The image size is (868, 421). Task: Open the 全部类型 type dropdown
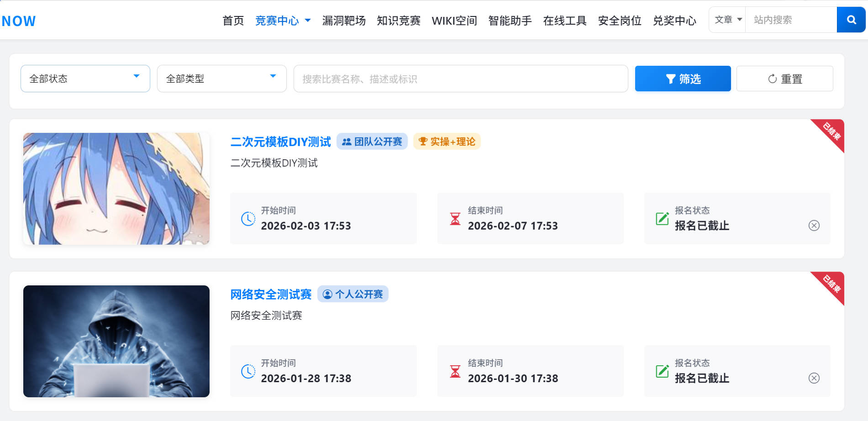221,79
